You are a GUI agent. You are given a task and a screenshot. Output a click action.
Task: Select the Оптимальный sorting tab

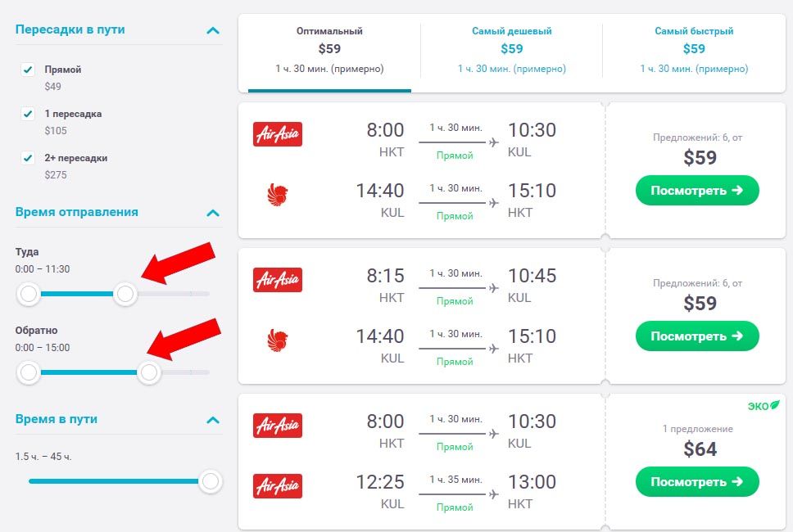(x=329, y=49)
